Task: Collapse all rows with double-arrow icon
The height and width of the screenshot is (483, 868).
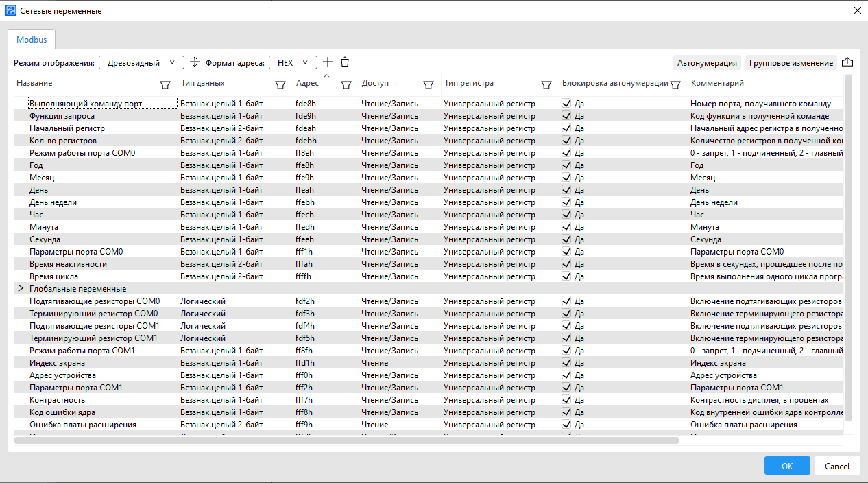Action: pyautogui.click(x=195, y=62)
